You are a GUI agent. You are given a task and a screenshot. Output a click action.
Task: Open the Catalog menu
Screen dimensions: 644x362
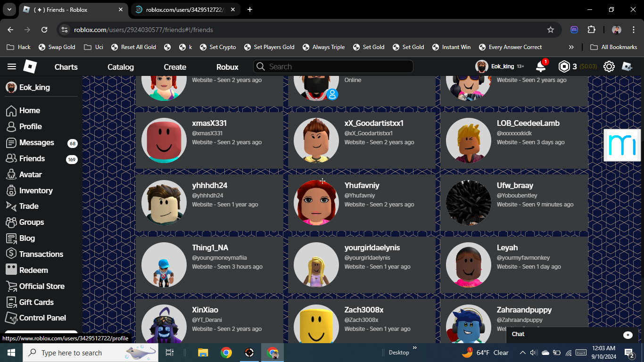[121, 67]
